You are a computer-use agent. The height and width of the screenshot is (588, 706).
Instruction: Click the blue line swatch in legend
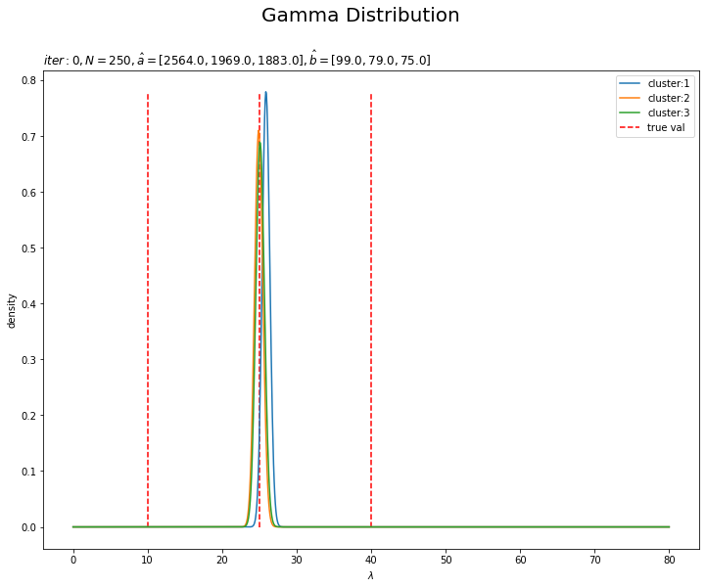coord(630,84)
